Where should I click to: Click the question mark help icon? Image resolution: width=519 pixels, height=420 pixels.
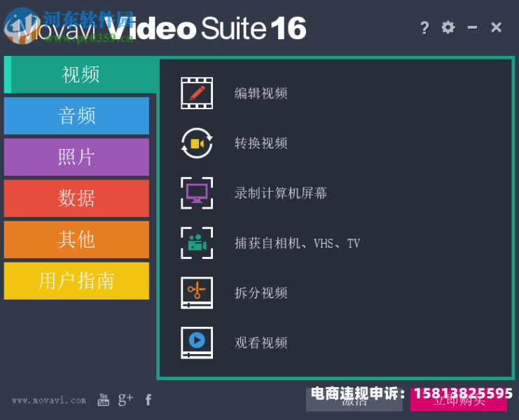coord(424,28)
